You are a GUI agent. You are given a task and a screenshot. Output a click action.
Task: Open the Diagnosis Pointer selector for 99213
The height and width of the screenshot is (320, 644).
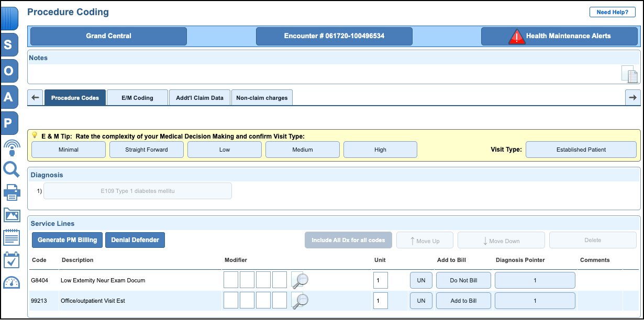coord(535,300)
